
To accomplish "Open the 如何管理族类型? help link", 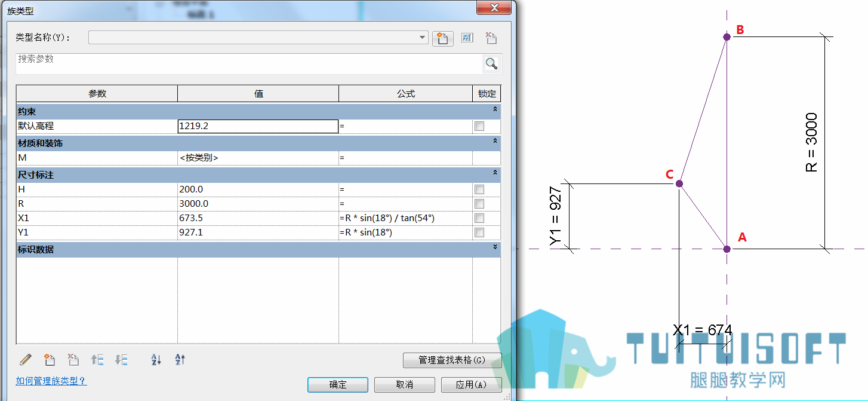I will coord(51,381).
